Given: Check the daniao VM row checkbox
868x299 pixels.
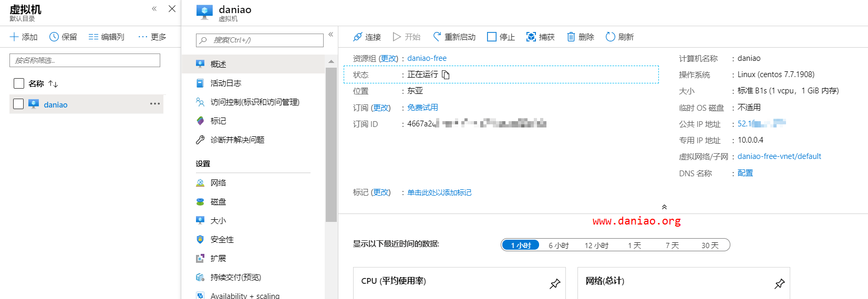Looking at the screenshot, I should coord(18,104).
